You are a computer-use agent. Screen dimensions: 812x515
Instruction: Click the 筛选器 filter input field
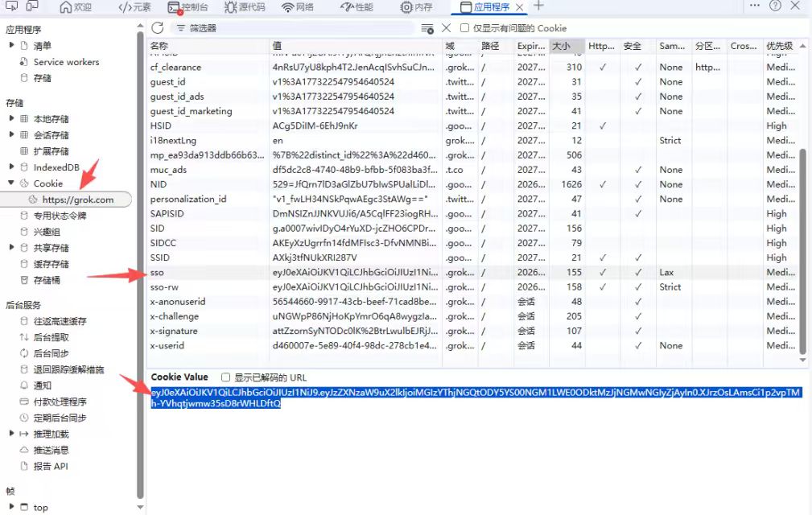[x=293, y=28]
